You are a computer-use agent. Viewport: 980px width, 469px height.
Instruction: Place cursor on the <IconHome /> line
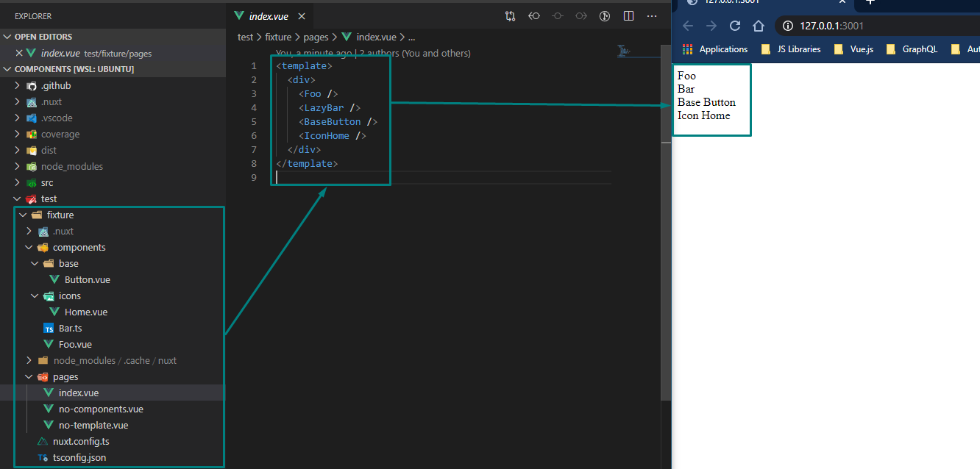pos(333,135)
